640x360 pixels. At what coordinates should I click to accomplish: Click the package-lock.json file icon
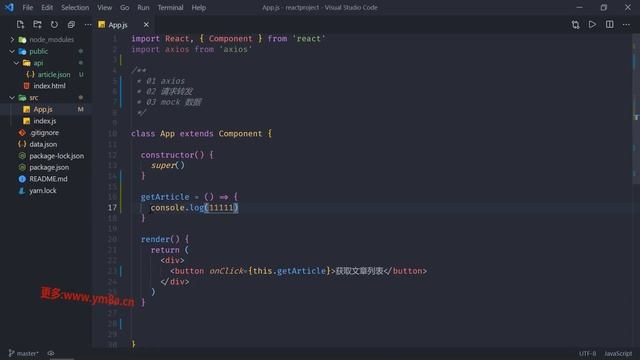coord(22,156)
